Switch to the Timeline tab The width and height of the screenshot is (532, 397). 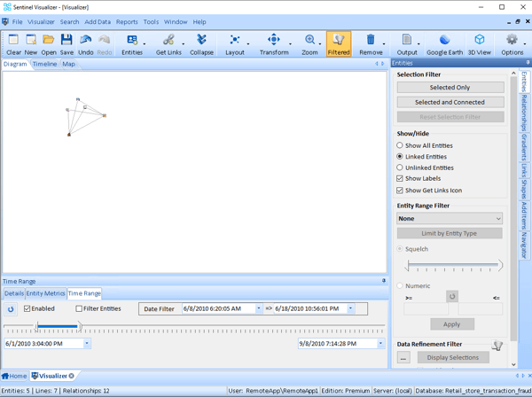44,65
